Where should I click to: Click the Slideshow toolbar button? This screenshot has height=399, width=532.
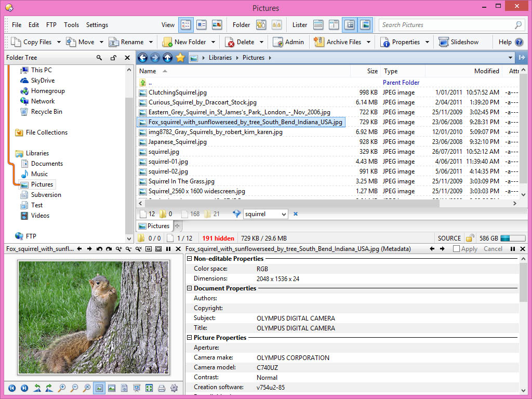pos(459,42)
